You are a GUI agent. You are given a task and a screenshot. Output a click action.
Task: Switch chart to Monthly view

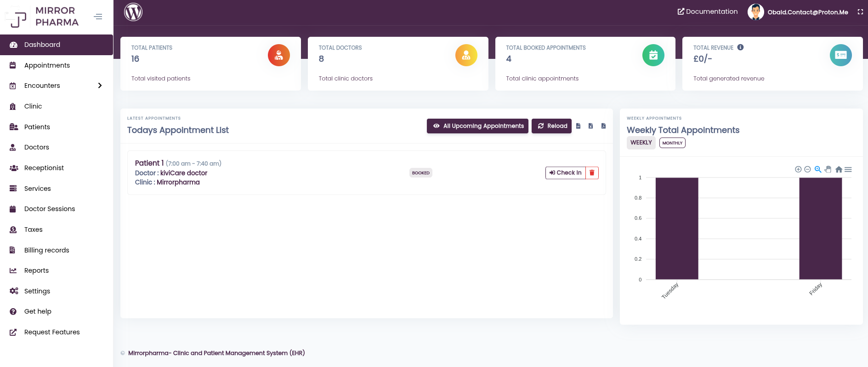coord(672,143)
